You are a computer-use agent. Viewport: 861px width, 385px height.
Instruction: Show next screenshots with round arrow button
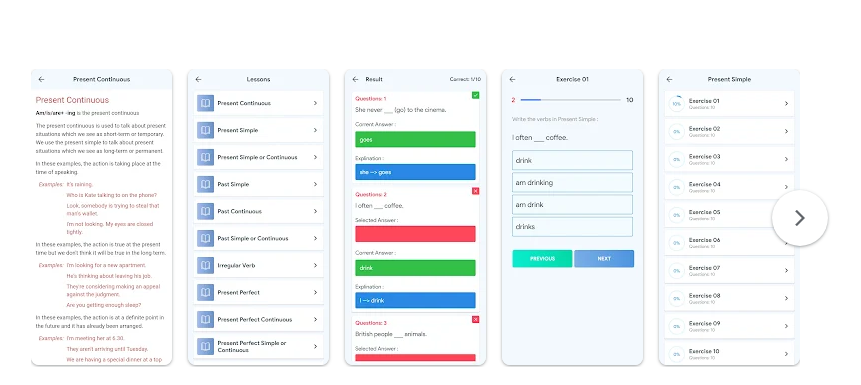pos(800,218)
